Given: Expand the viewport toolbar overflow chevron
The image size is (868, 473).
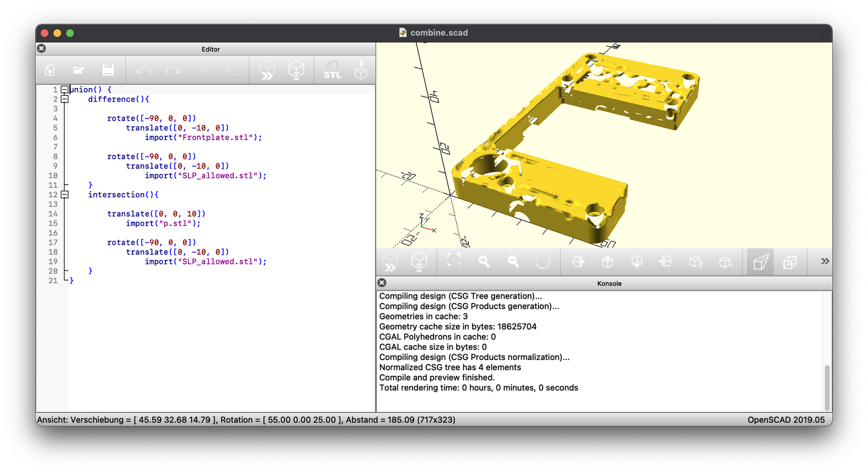Looking at the screenshot, I should click(825, 261).
